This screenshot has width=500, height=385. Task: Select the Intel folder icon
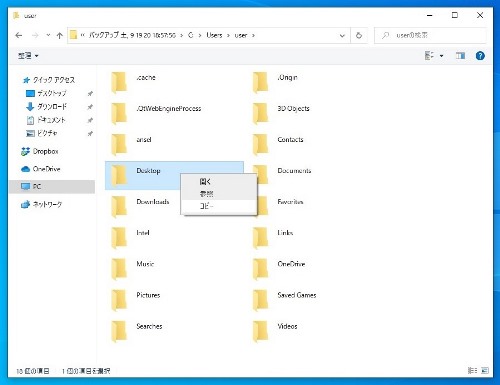[x=119, y=237]
